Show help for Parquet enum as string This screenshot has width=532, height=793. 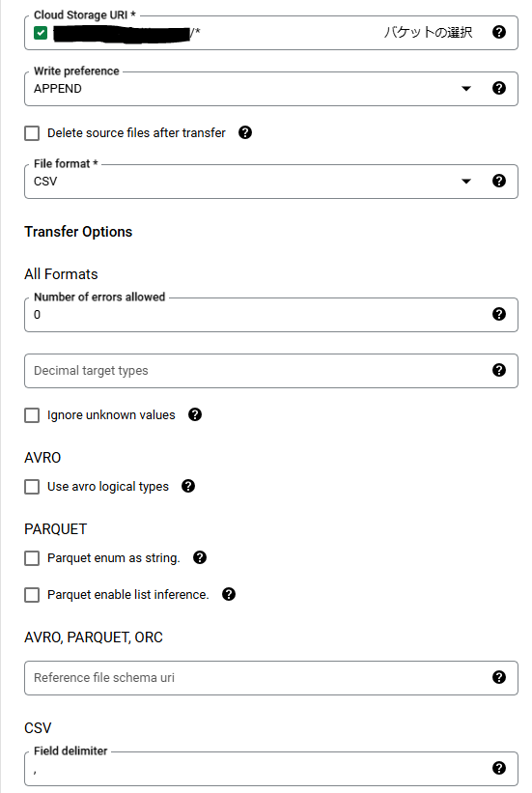coord(200,558)
